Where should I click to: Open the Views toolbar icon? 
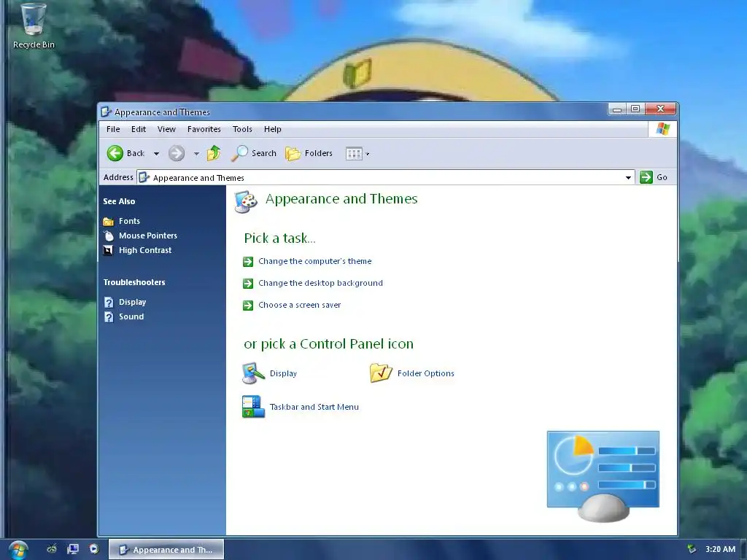(x=354, y=153)
